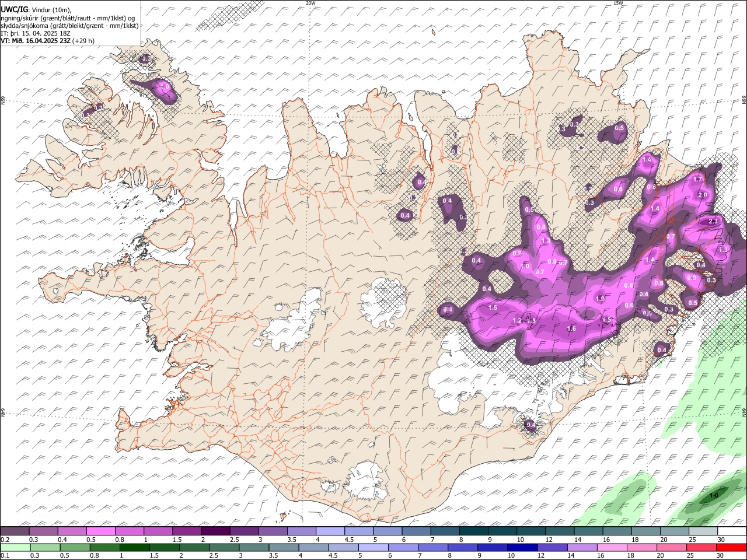Click the valid time 'VT: Mið. 16.04.2025 23Z' line
The image size is (747, 560).
tap(48, 41)
